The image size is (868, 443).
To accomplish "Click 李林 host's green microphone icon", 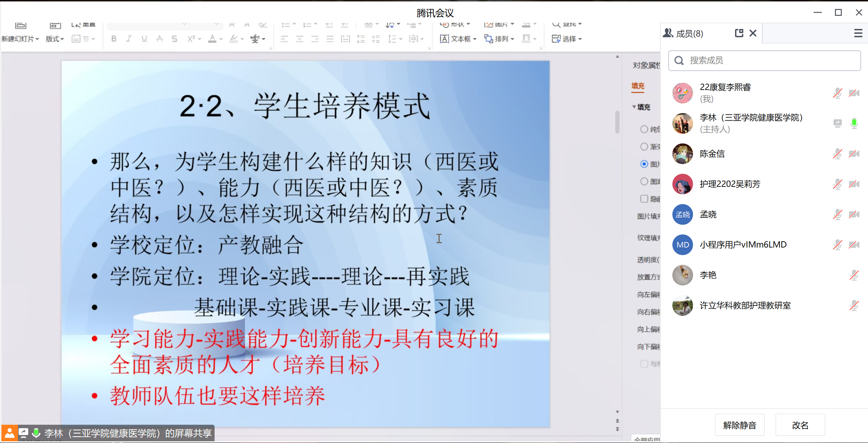I will coord(854,123).
